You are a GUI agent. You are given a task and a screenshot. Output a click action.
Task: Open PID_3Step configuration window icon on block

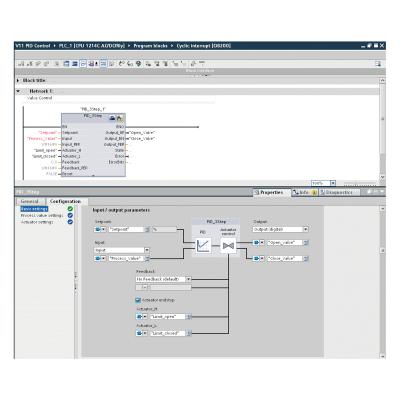point(113,118)
